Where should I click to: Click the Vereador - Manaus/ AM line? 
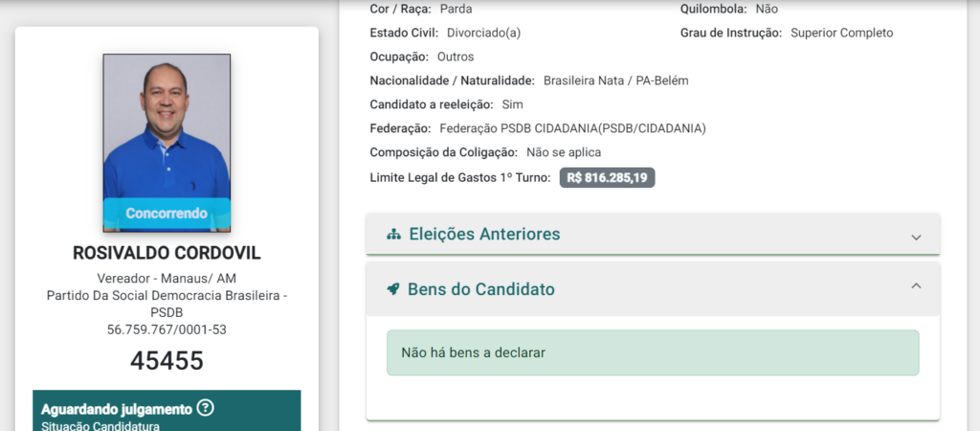point(167,279)
